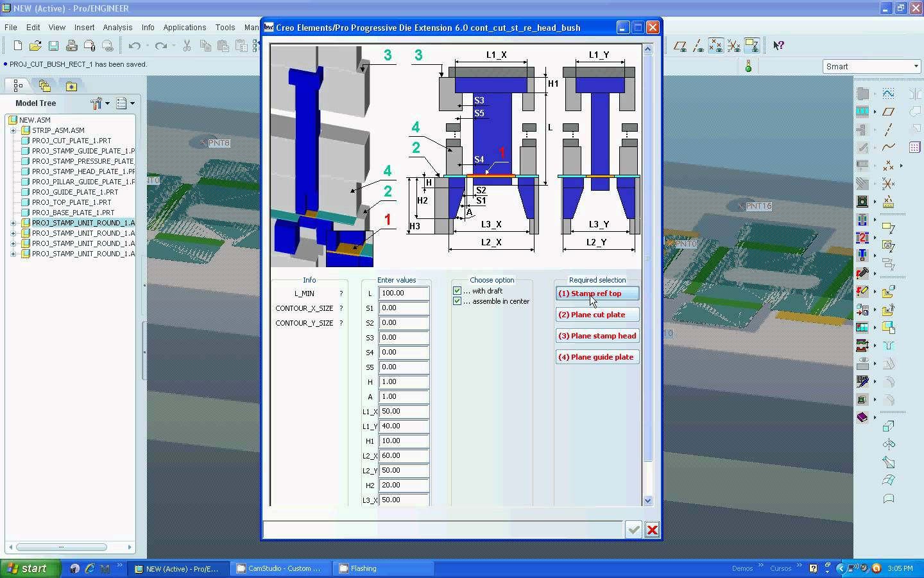
Task: Click the number 2 stamp icon in right toolbar
Action: [862, 238]
